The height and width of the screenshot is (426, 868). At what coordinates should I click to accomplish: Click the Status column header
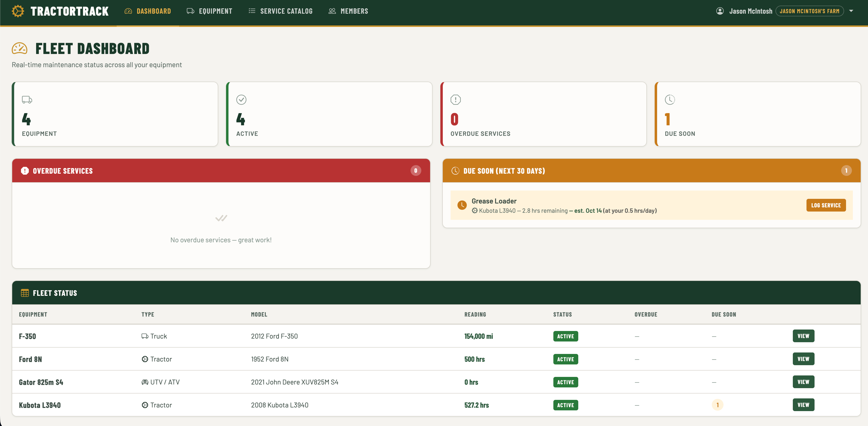click(562, 314)
